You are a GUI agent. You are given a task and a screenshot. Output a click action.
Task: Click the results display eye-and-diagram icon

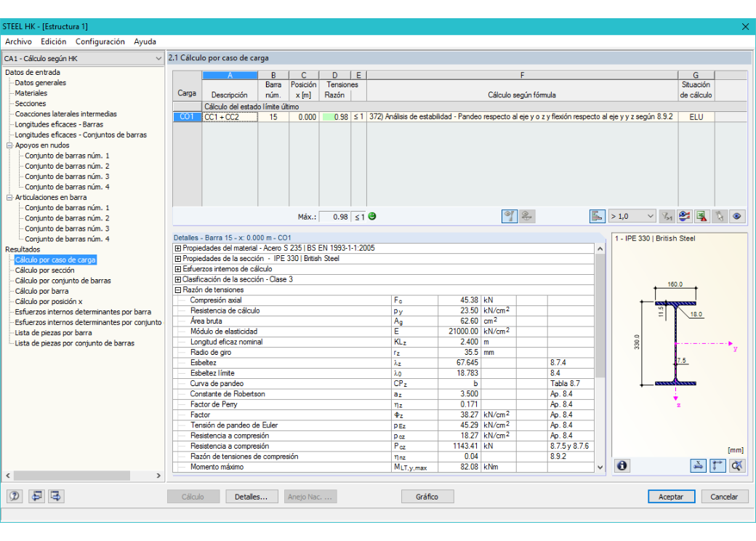(684, 217)
